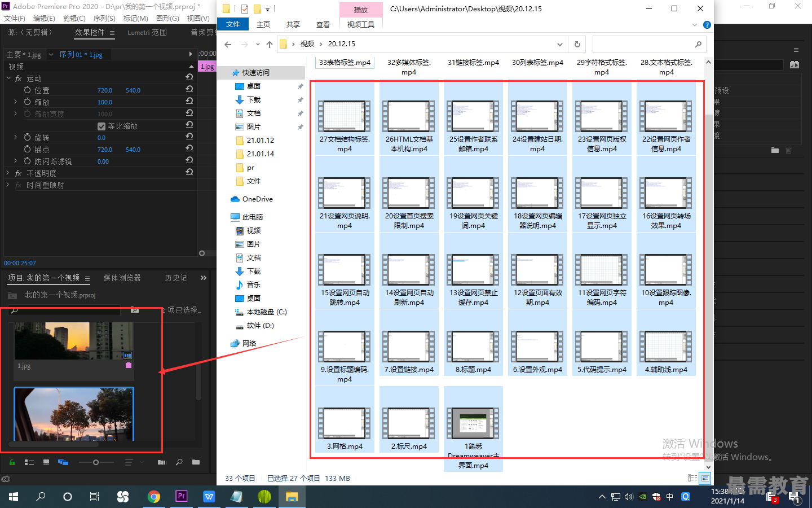Expand the 时间重映射 effect
Screen dimensions: 812x508
pos(8,185)
